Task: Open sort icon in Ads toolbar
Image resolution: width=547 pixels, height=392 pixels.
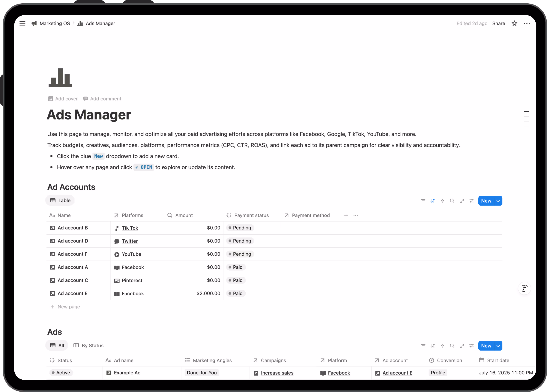Action: 433,346
